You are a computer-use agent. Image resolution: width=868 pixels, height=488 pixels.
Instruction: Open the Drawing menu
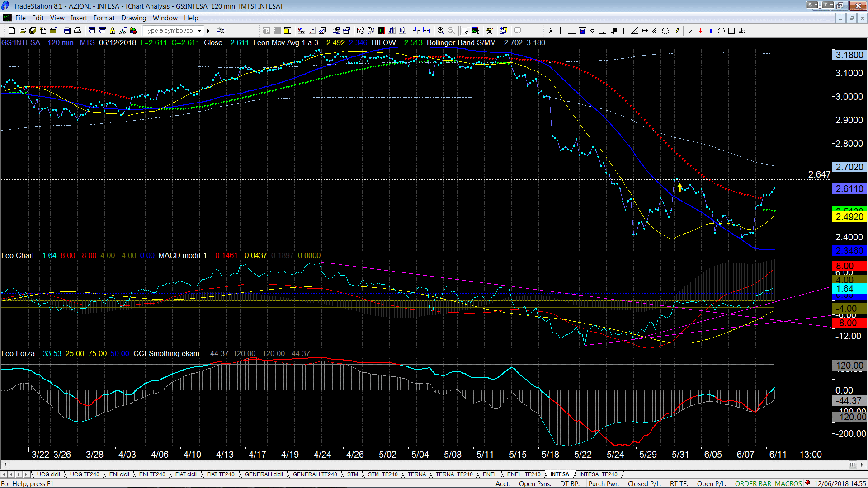point(133,18)
